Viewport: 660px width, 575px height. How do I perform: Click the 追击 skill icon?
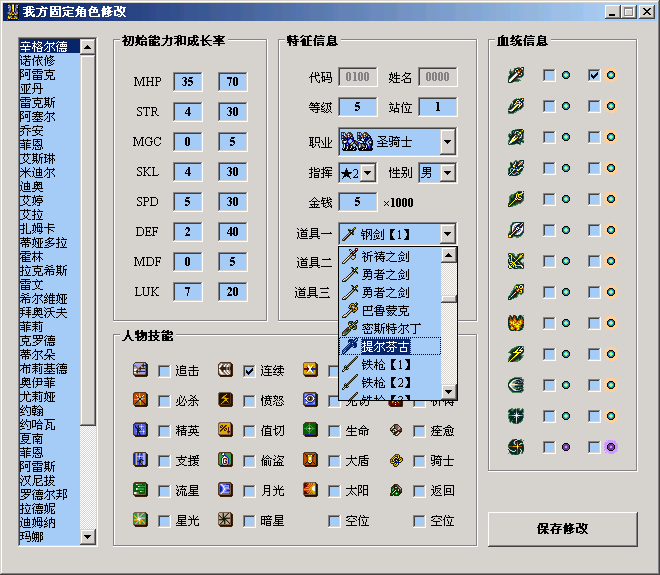pos(140,370)
